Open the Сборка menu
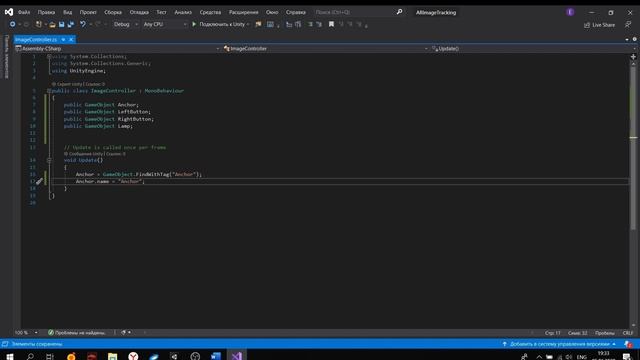This screenshot has width=640, height=360. pos(113,12)
